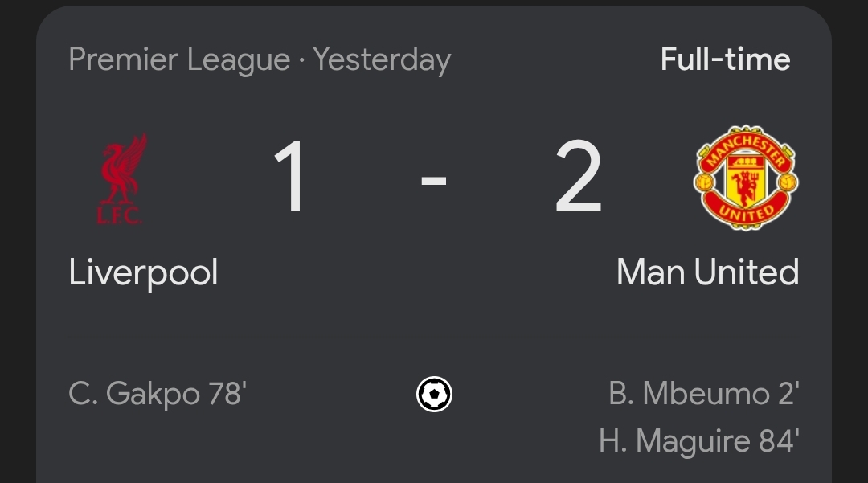Select the Full-time match status
Image resolution: width=868 pixels, height=483 pixels.
coord(725,59)
